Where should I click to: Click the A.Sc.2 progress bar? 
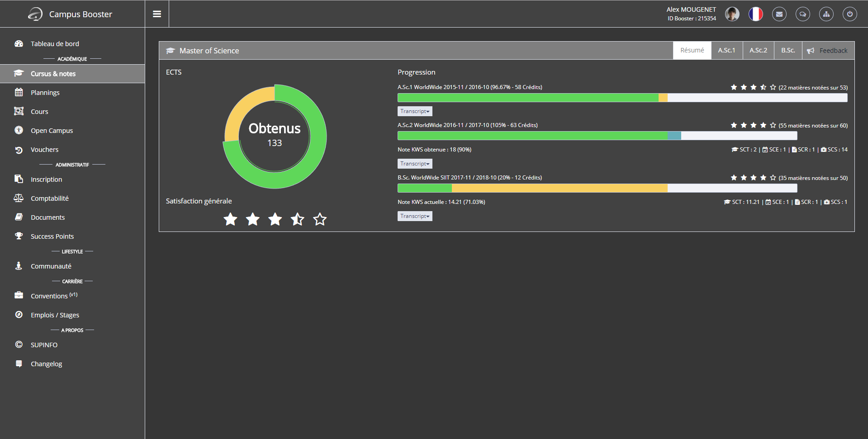pos(598,136)
